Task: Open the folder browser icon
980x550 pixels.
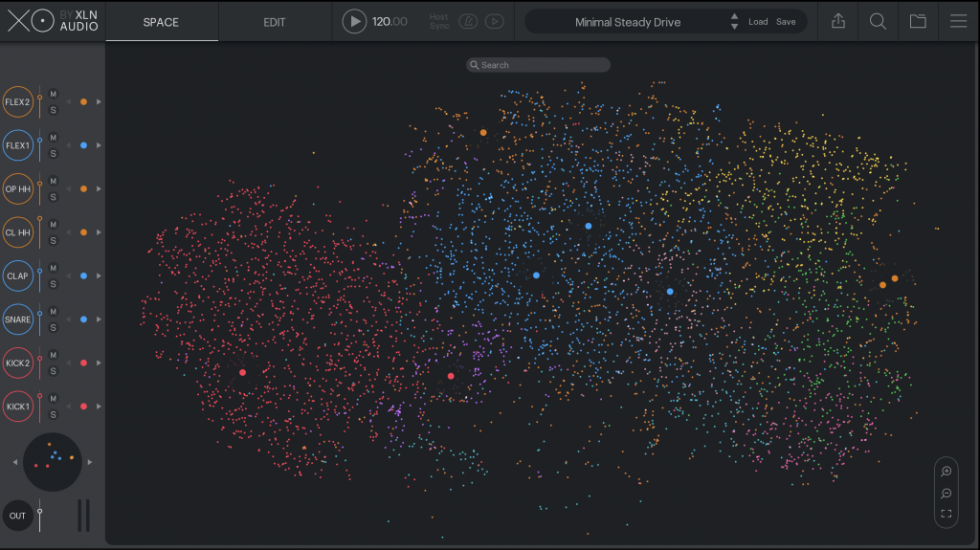Action: point(918,21)
